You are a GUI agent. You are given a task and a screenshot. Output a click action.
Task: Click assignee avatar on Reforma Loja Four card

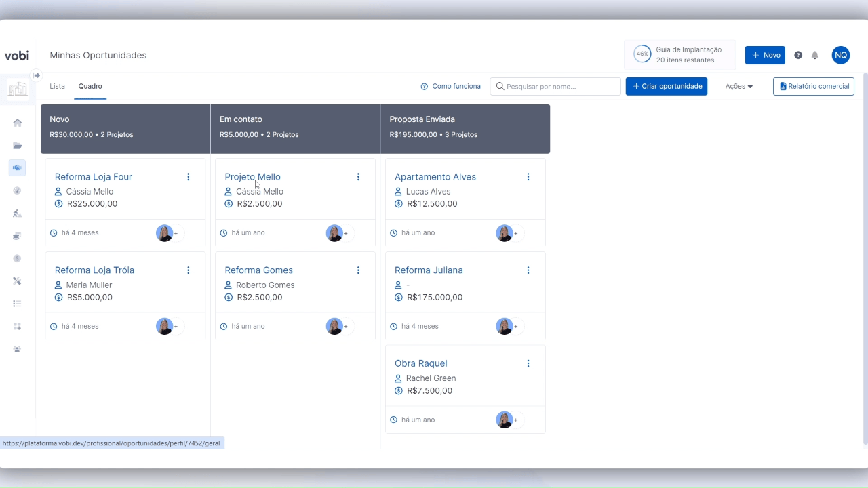[164, 233]
